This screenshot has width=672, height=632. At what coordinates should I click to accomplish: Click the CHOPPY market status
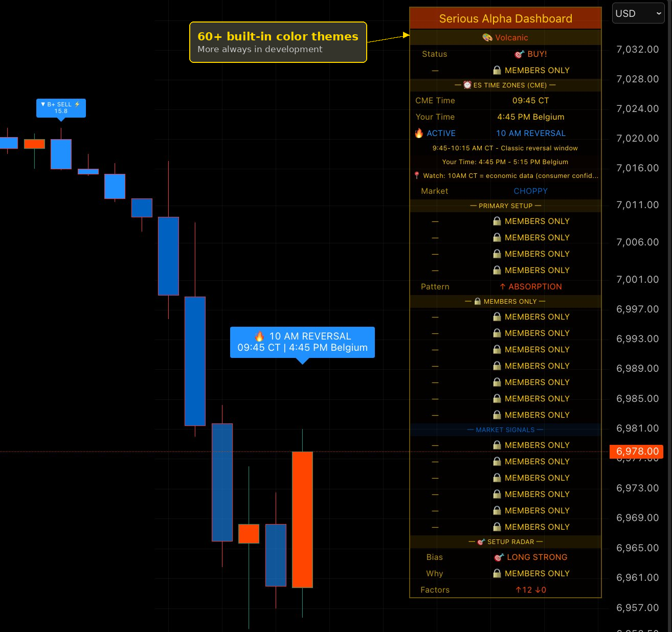530,191
